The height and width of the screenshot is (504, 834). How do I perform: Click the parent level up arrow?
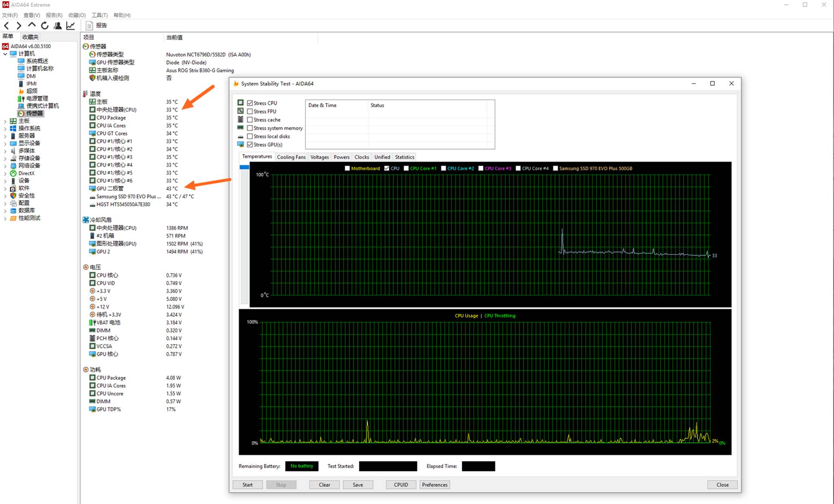coord(32,25)
